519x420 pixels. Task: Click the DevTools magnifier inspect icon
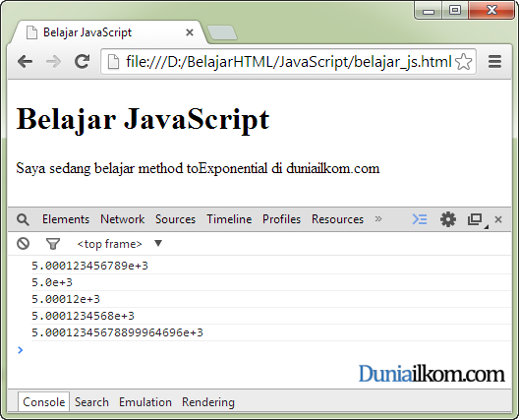pyautogui.click(x=23, y=219)
